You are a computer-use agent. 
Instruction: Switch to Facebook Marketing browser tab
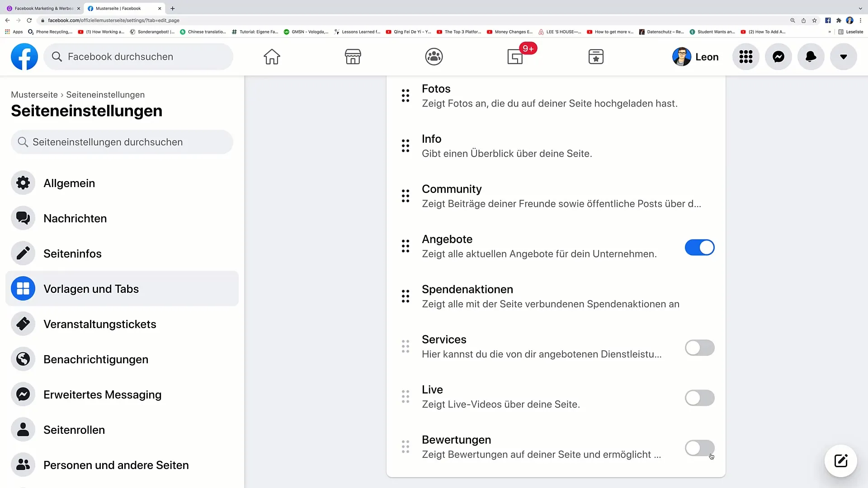(43, 8)
